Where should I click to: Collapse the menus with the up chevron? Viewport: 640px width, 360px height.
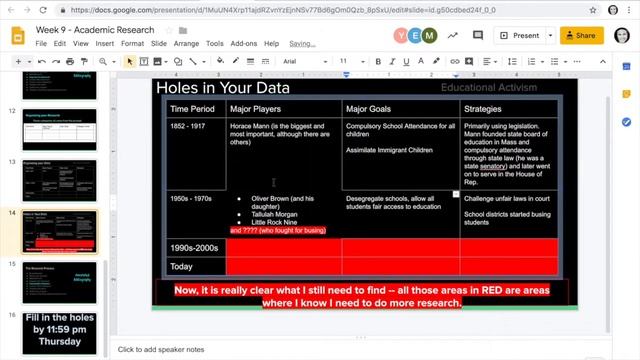point(603,62)
